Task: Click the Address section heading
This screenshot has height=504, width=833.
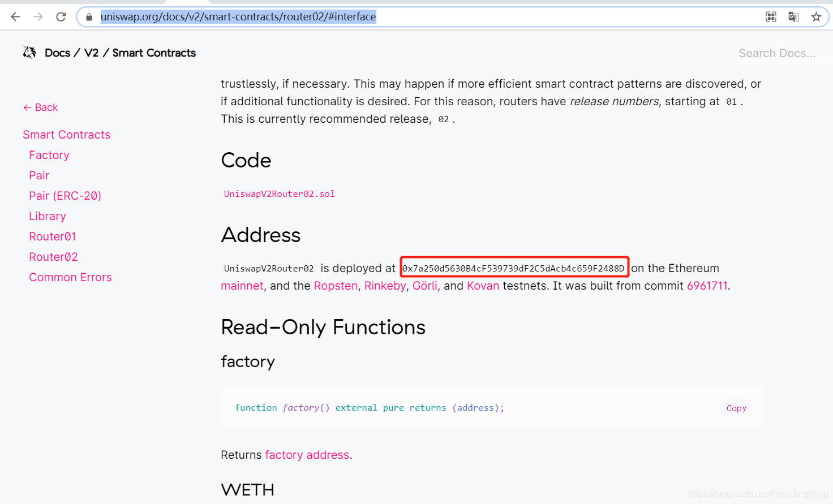Action: [x=261, y=235]
